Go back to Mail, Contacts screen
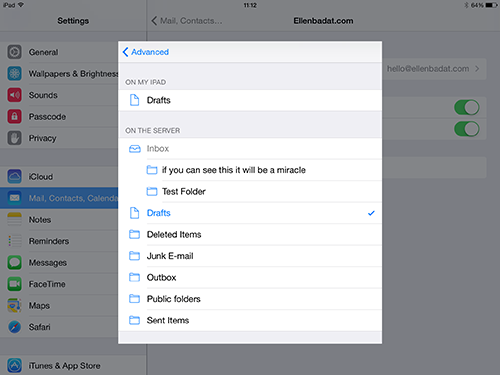The image size is (500, 375). click(187, 21)
